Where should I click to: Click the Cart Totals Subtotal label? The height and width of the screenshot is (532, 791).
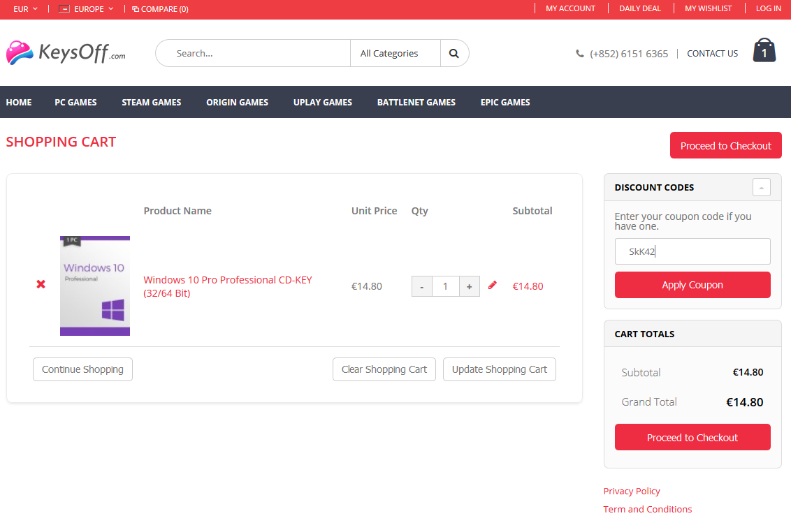pos(641,373)
